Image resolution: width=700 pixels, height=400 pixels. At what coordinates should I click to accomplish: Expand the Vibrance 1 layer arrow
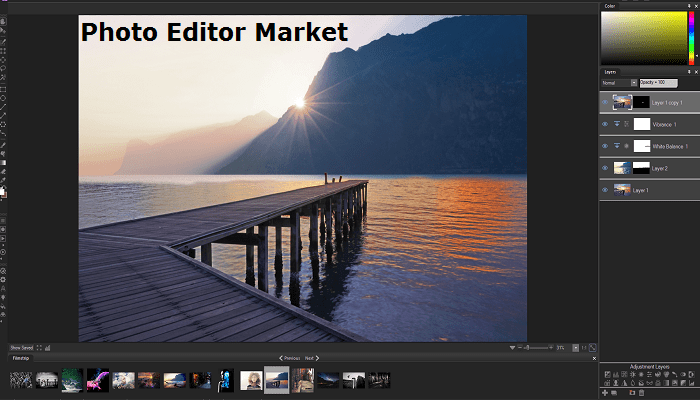(x=617, y=124)
